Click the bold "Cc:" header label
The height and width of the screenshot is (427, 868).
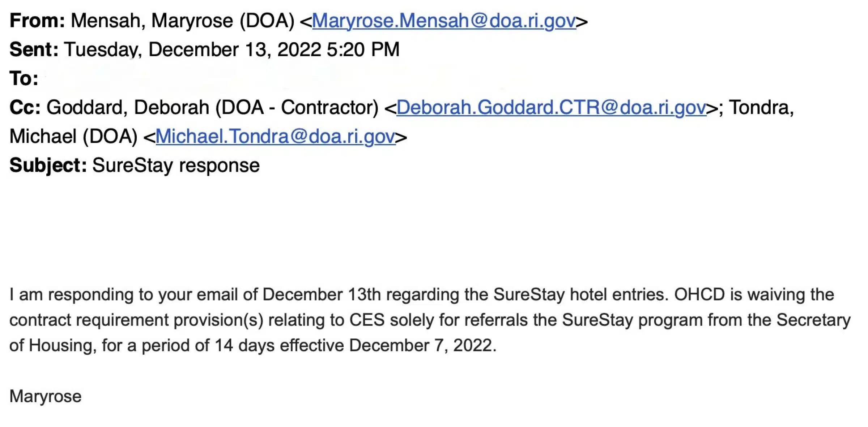[25, 107]
